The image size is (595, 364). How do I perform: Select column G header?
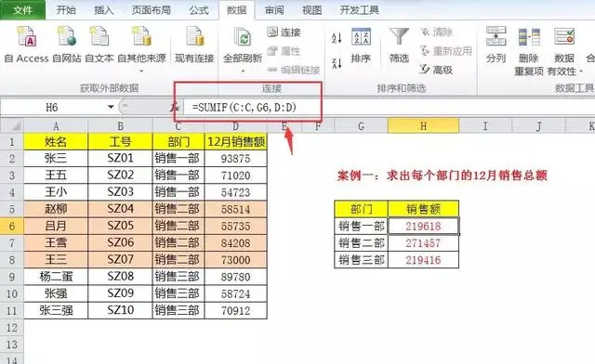click(x=361, y=126)
